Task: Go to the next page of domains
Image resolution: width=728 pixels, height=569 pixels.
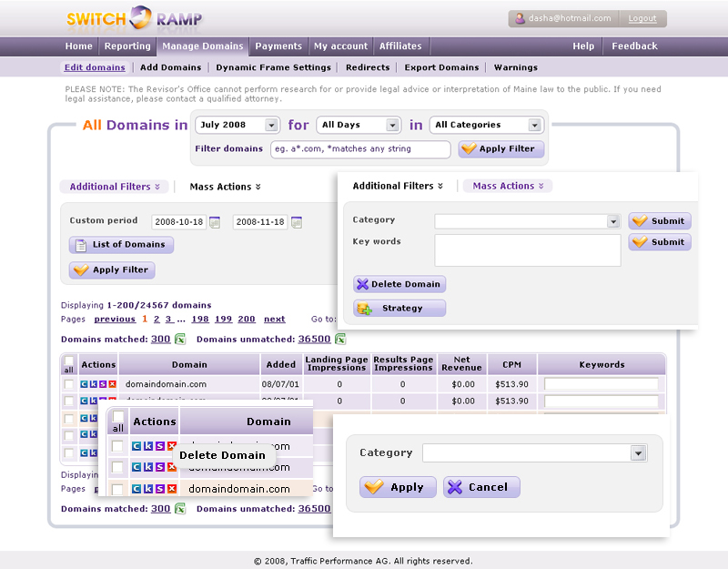Action: coord(275,320)
